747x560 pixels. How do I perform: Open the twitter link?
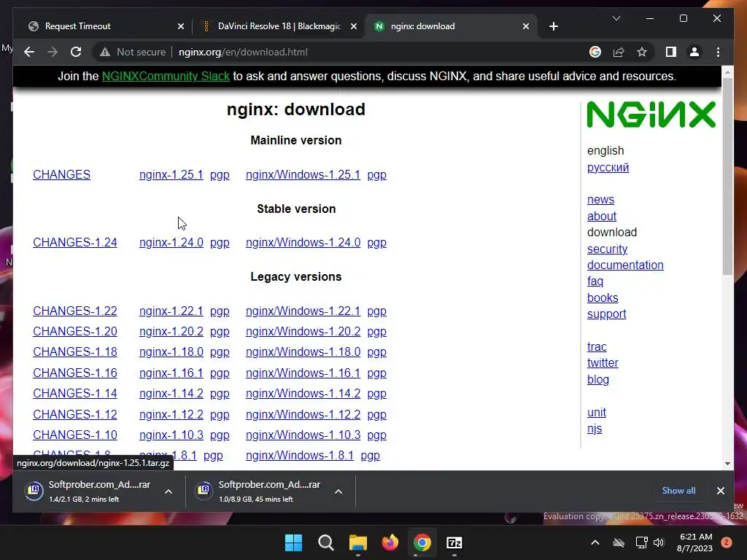tap(603, 363)
